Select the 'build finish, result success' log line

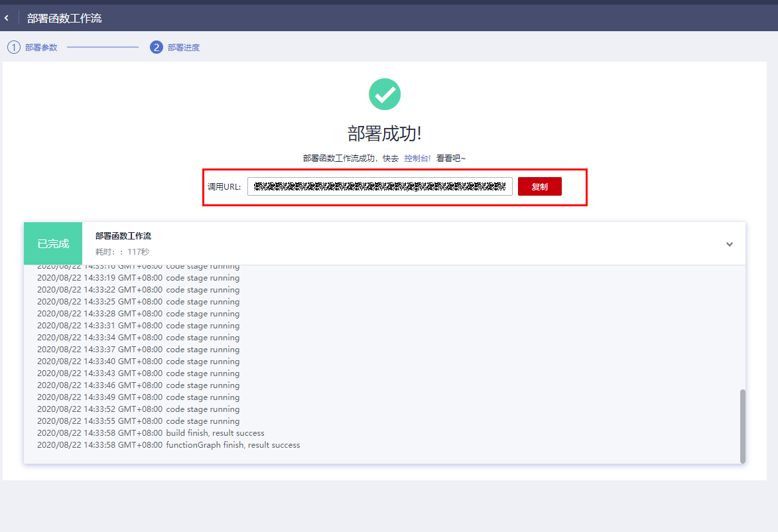[x=151, y=433]
